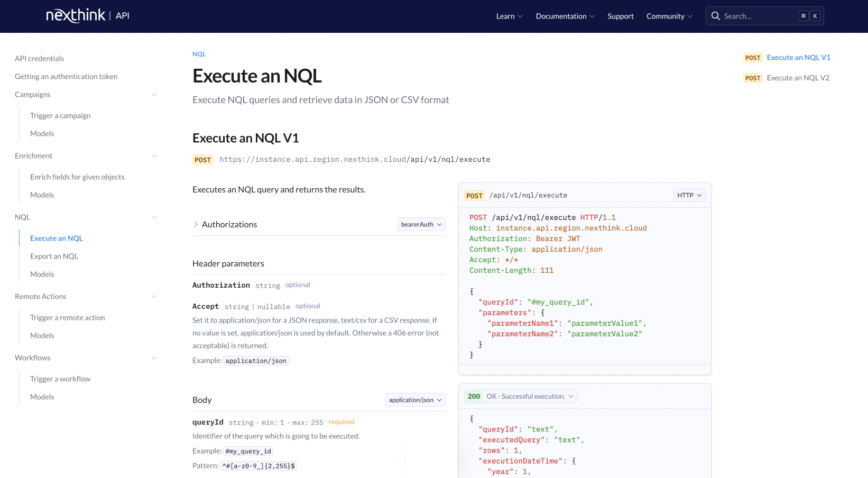Open the Learn menu
This screenshot has width=868, height=478.
point(509,16)
